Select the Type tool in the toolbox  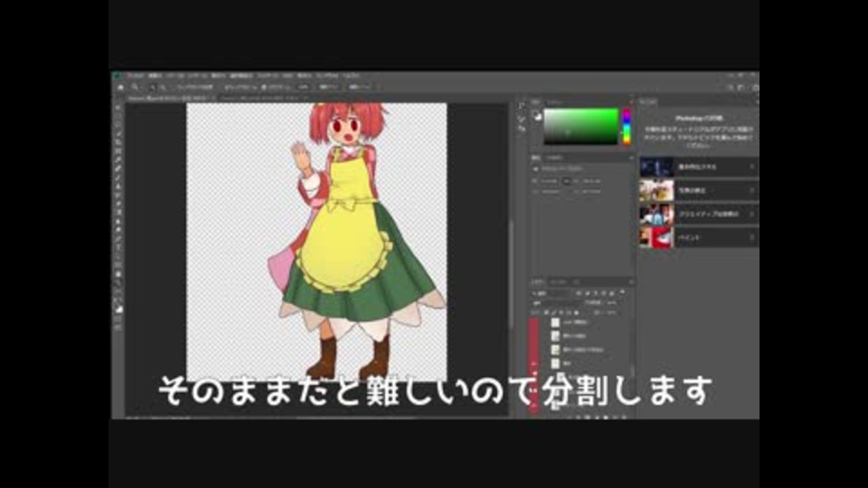[x=118, y=248]
